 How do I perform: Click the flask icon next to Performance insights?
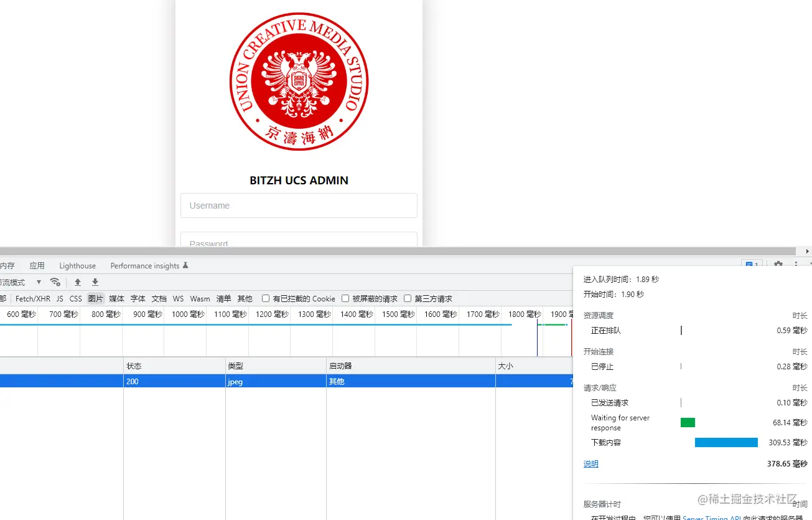click(185, 265)
